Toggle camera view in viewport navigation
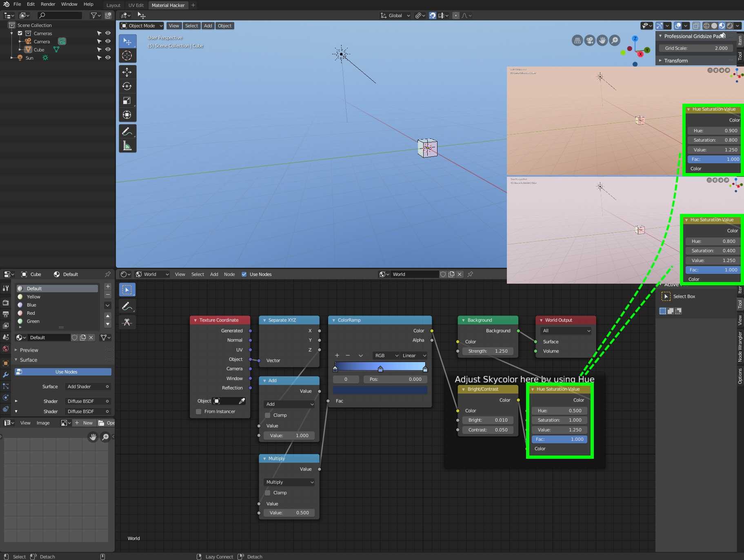This screenshot has width=744, height=560. [589, 40]
